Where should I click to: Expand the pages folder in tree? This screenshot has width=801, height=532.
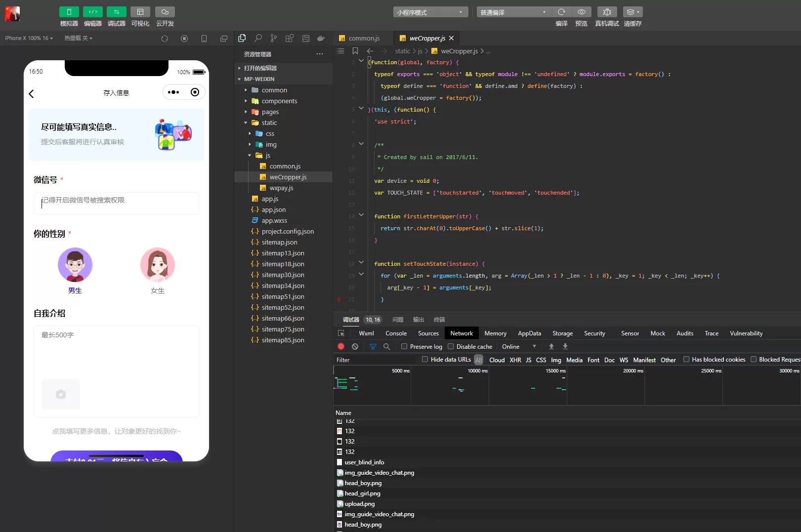coord(270,112)
